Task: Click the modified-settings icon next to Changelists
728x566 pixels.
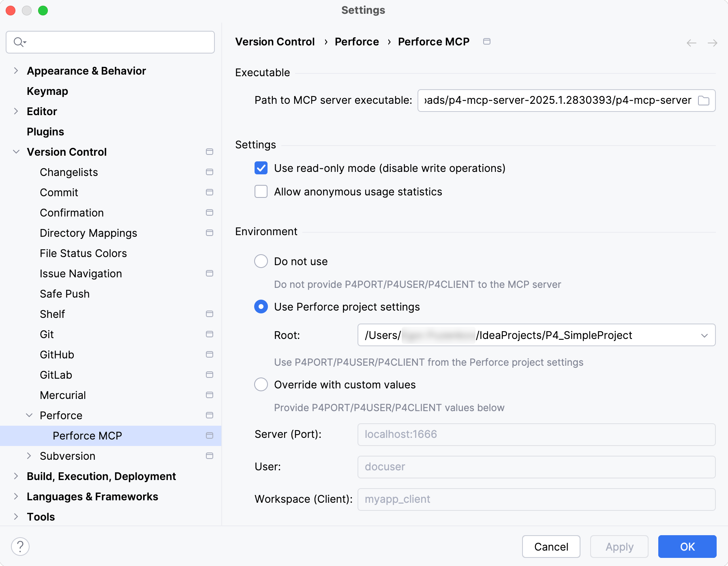Action: [x=210, y=172]
